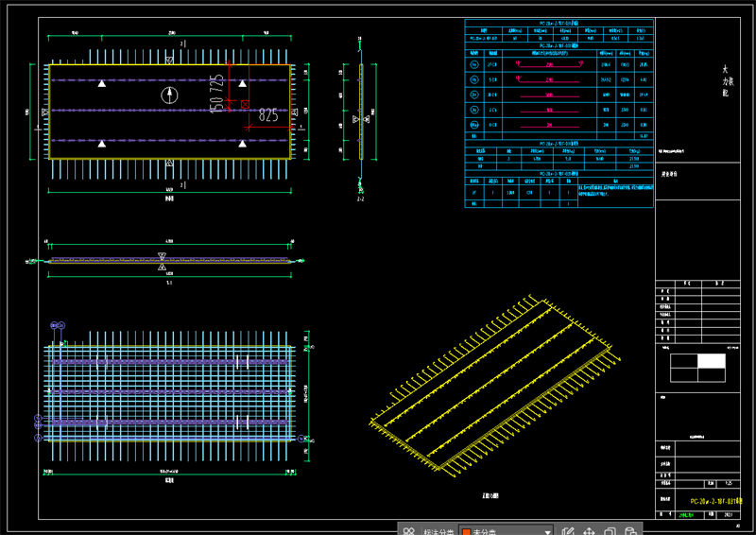Click the annotation edit pencil icon
The height and width of the screenshot is (535, 756).
[x=568, y=531]
